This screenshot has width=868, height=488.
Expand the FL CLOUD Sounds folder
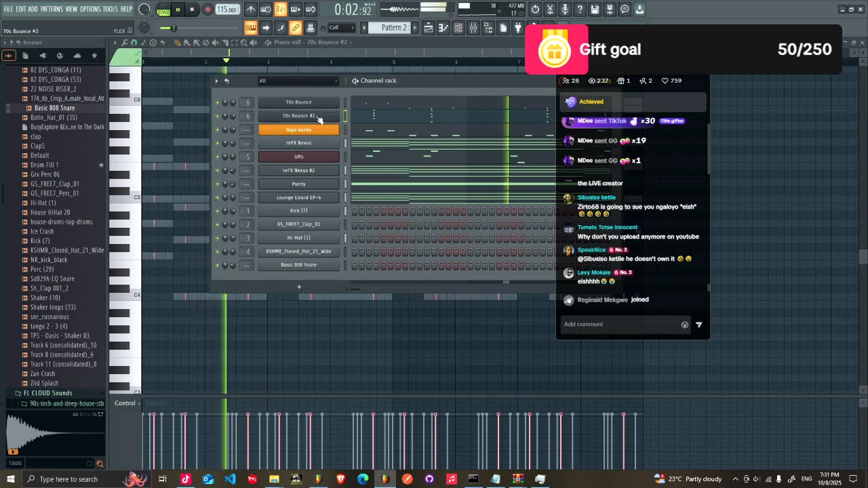click(x=47, y=393)
